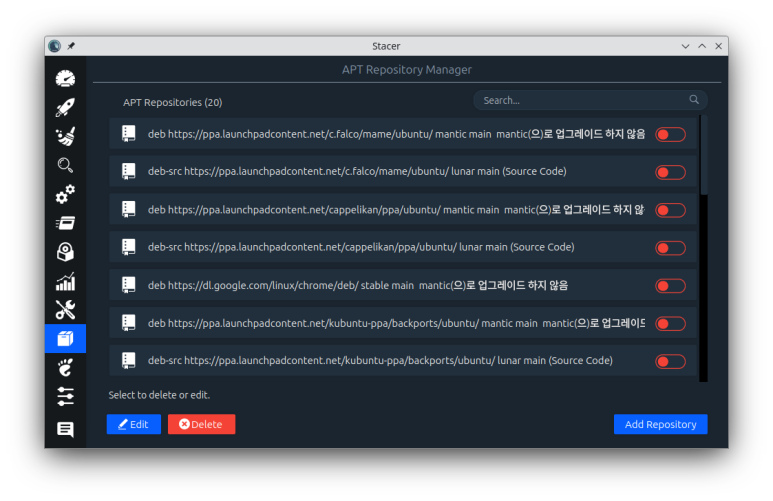Open Settings sliders icon in sidebar
This screenshot has width=773, height=501.
click(65, 396)
